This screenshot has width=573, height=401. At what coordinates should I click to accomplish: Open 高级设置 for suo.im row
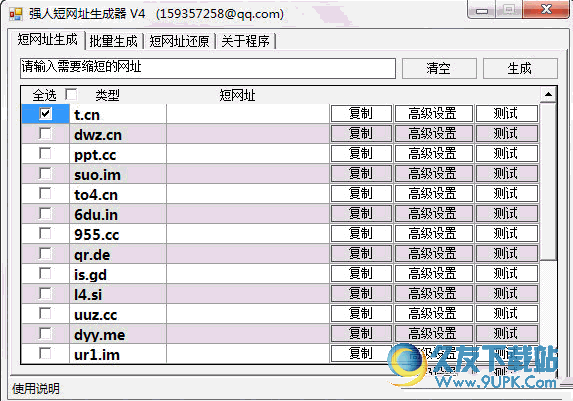pos(433,174)
